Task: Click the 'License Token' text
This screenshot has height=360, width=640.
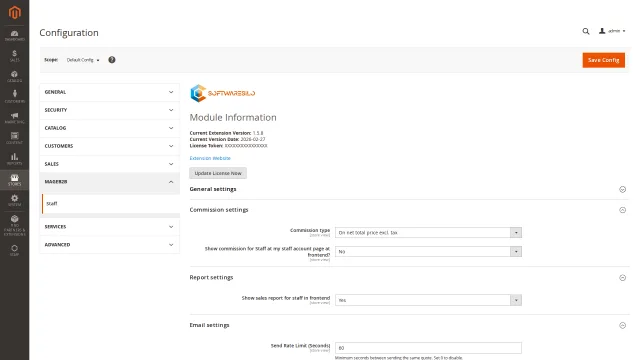Action: (206, 146)
